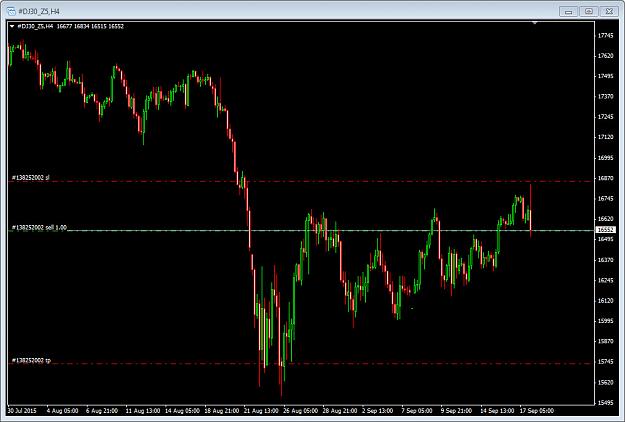The width and height of the screenshot is (625, 422).
Task: Click the 16745 price scale label
Action: click(x=605, y=198)
